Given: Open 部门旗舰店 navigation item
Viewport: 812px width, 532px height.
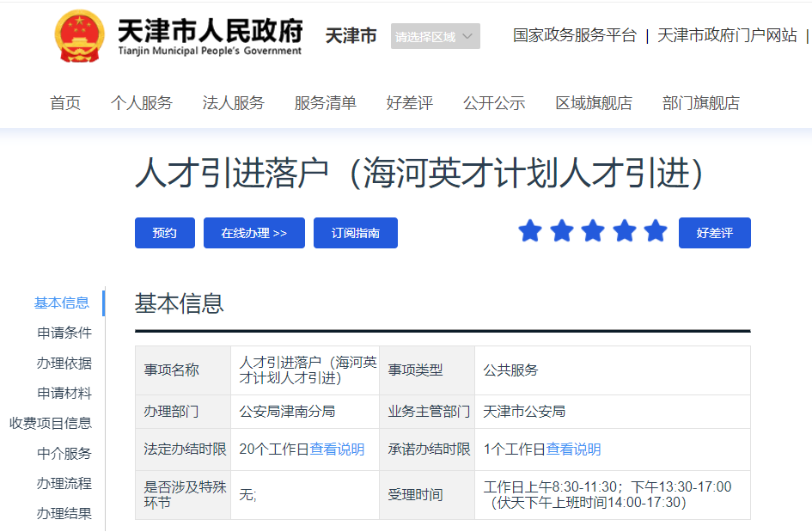Looking at the screenshot, I should click(700, 103).
